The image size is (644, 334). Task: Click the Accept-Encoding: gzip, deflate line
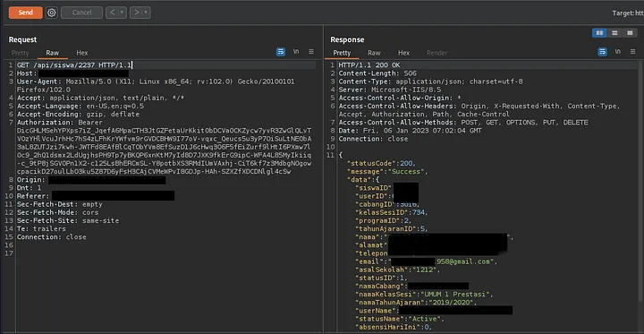tap(78, 115)
